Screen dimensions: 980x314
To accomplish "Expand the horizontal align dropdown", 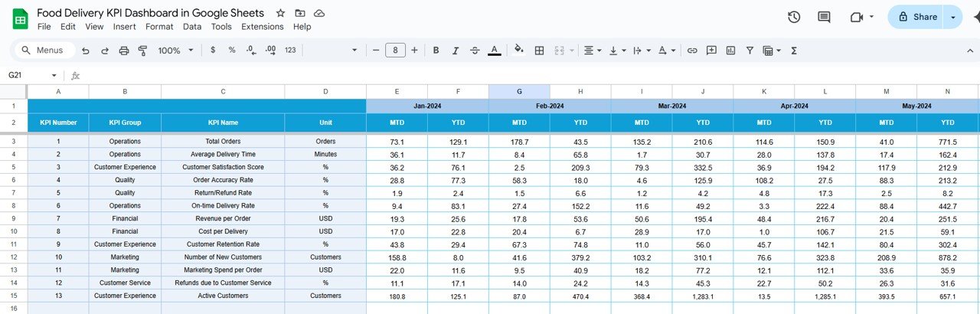I will coord(593,51).
